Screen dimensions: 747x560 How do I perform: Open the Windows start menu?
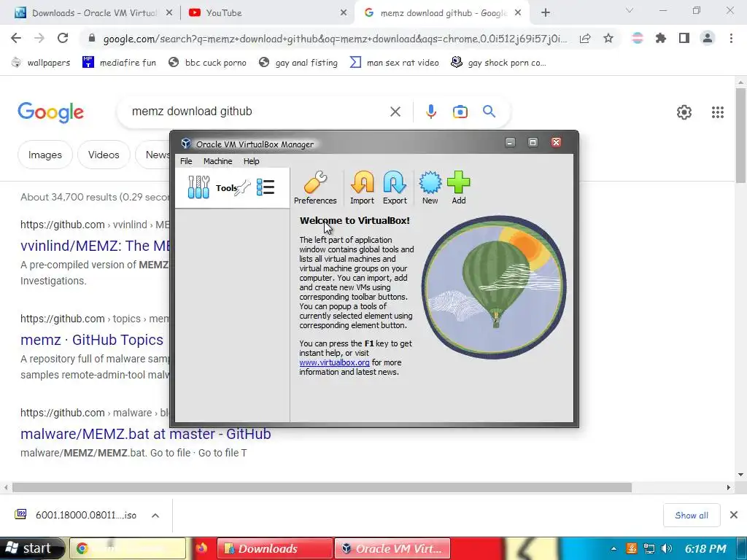(x=31, y=548)
